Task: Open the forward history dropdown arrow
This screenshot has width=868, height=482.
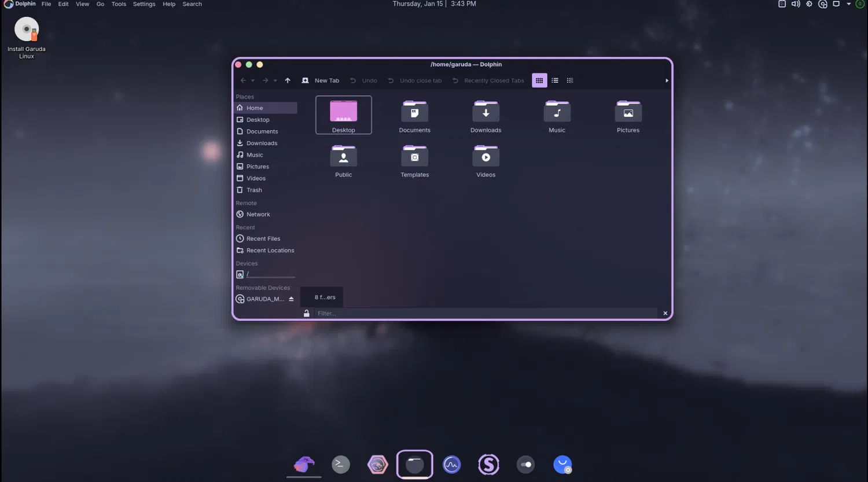Action: pyautogui.click(x=275, y=80)
